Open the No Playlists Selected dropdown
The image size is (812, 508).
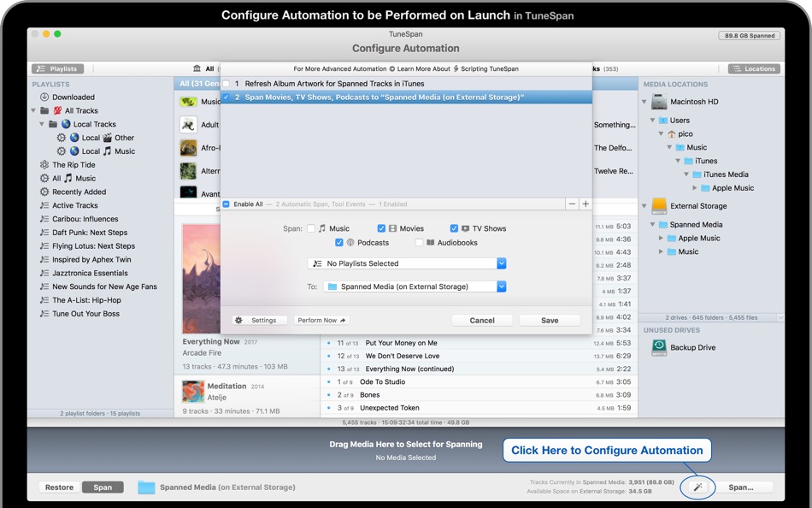pos(409,263)
